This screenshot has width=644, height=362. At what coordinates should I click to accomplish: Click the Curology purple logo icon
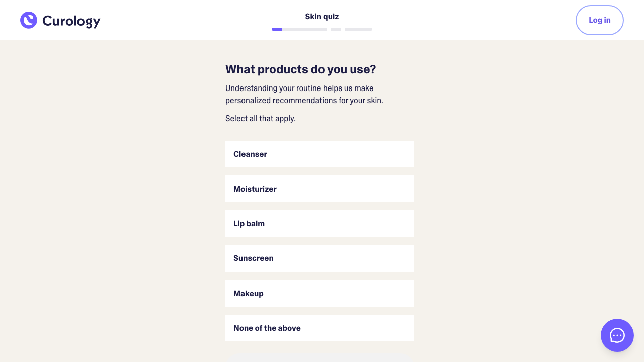[x=29, y=20]
